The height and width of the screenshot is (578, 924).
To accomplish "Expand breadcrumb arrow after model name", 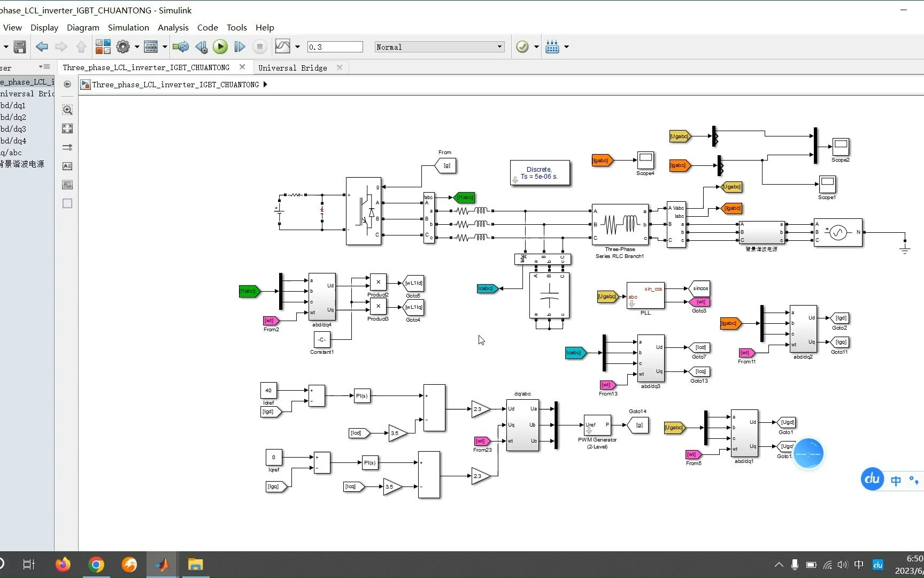I will 265,85.
